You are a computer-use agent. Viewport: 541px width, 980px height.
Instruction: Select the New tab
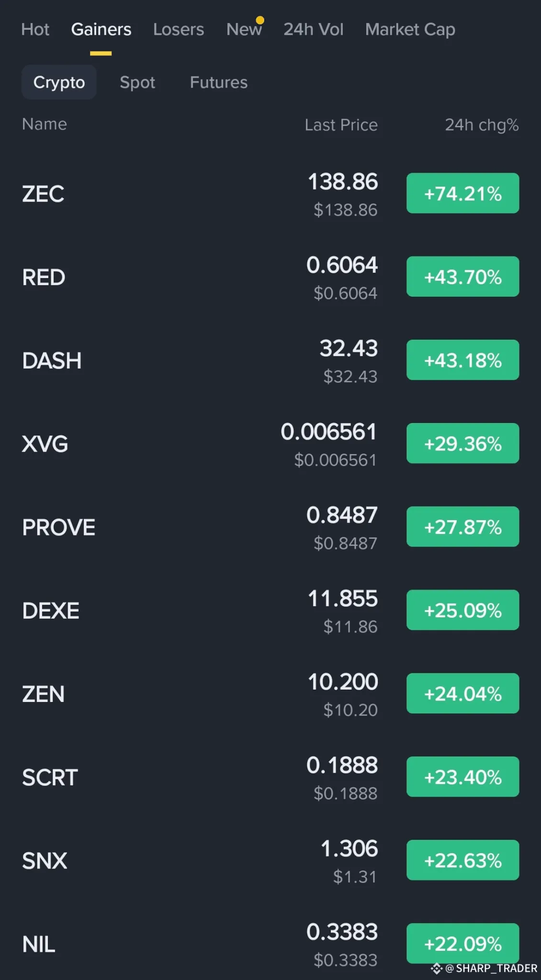point(244,30)
